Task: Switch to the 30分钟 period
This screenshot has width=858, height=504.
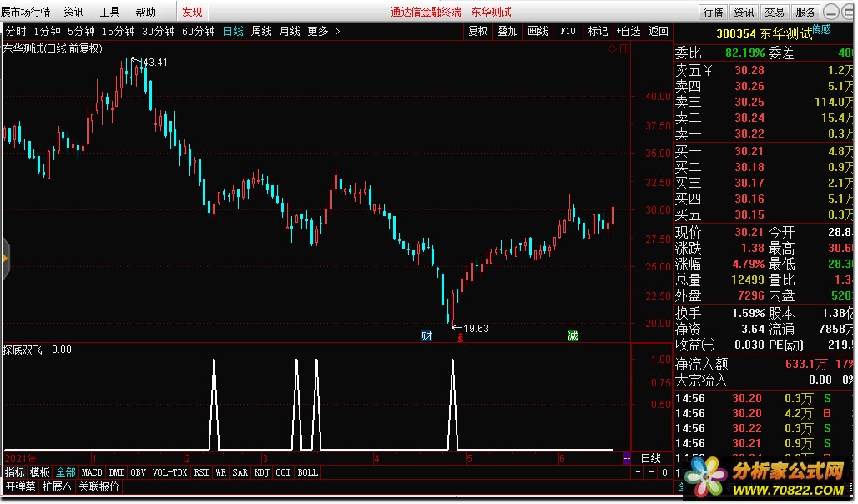Action: [x=158, y=31]
